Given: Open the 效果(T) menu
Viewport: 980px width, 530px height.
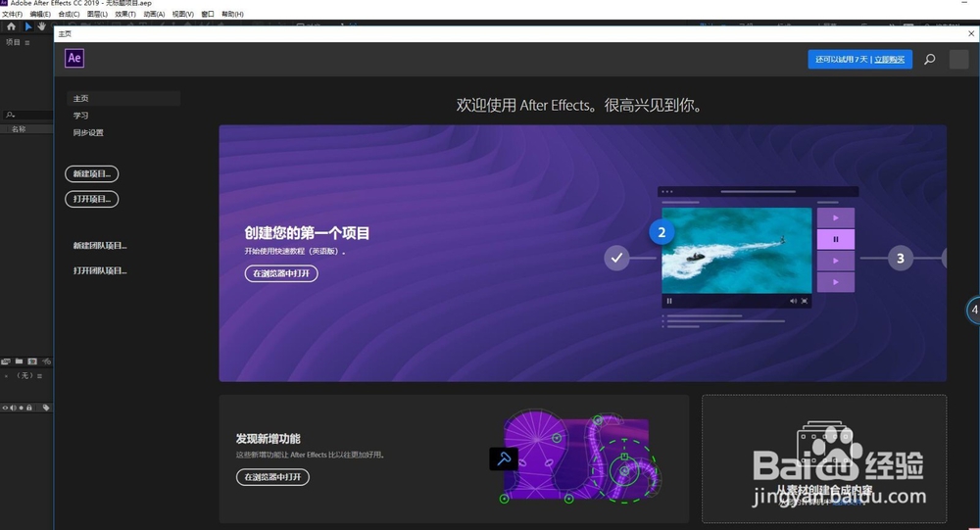Looking at the screenshot, I should 125,14.
